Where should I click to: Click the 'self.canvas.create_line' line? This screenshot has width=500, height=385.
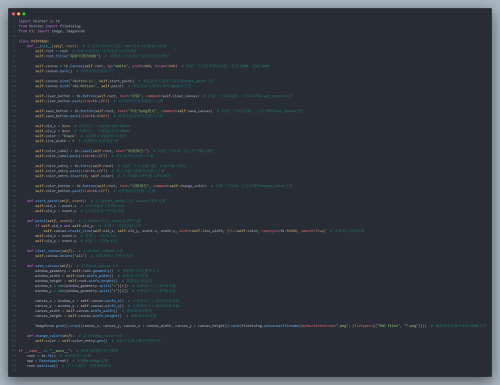coord(204,231)
